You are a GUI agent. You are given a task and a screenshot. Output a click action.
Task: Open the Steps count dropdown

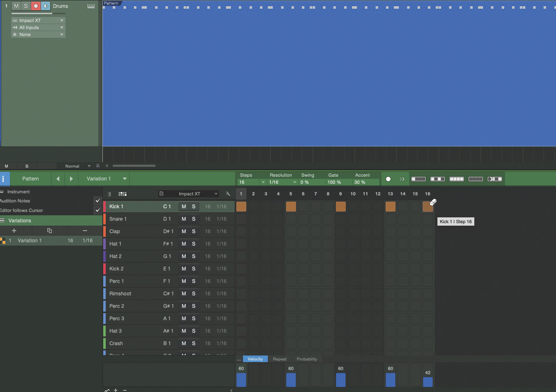pyautogui.click(x=263, y=183)
